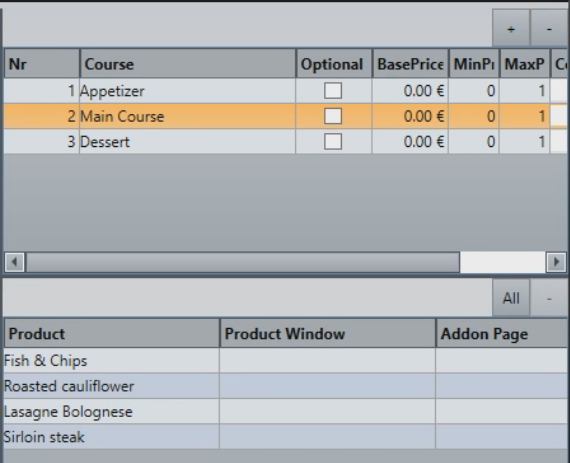
Task: Click the All button above the products table
Action: 511,298
